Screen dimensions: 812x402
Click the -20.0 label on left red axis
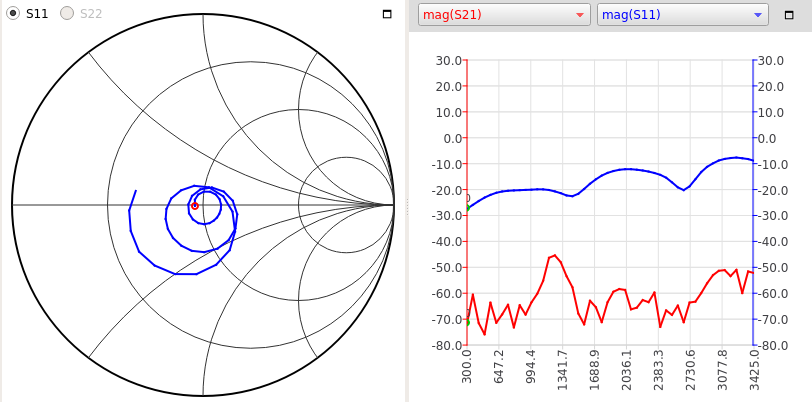[x=448, y=190]
